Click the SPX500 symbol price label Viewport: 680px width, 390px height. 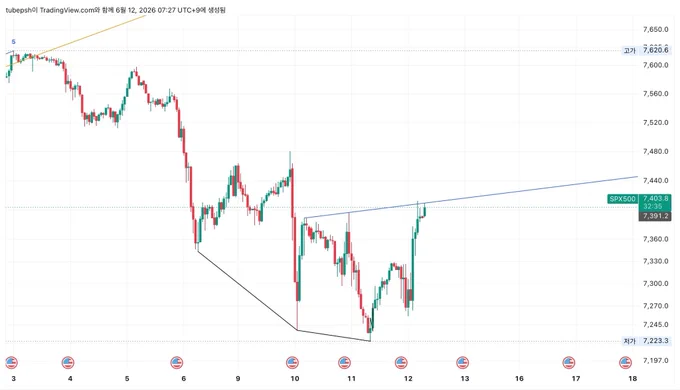point(622,199)
